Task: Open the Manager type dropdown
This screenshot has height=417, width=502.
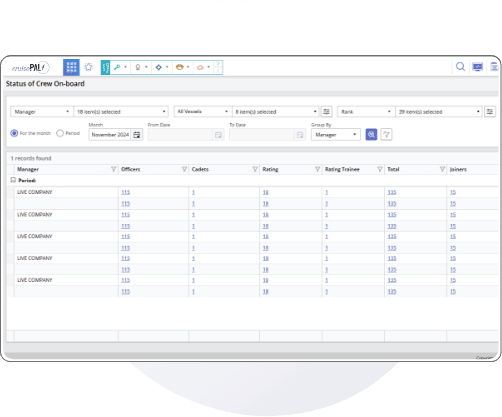Action: click(42, 112)
